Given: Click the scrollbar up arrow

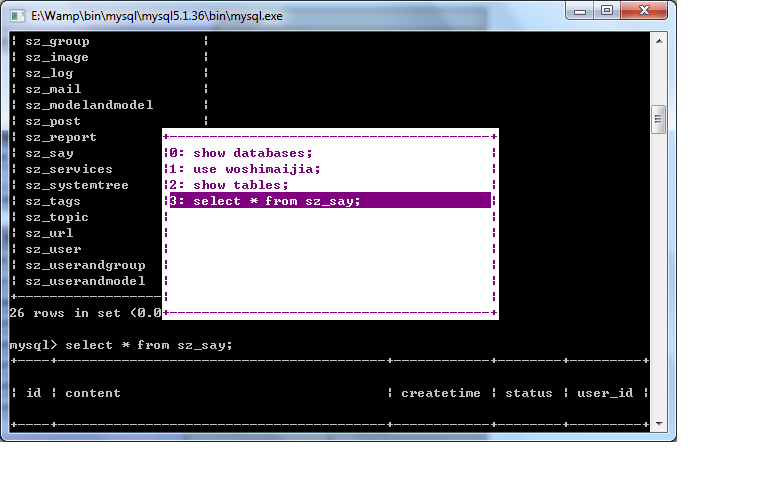Looking at the screenshot, I should pyautogui.click(x=658, y=41).
